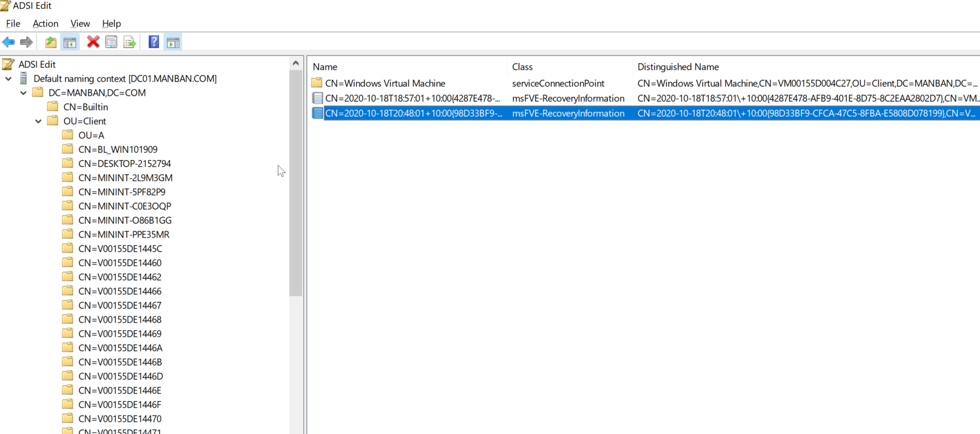This screenshot has height=434, width=980.
Task: Open Properties via toolbar icon
Action: (111, 42)
